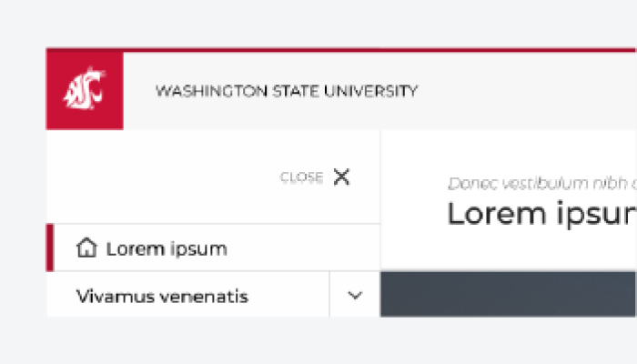
Task: Click the crimson active marker beside Lorem ipsum
Action: [50, 248]
